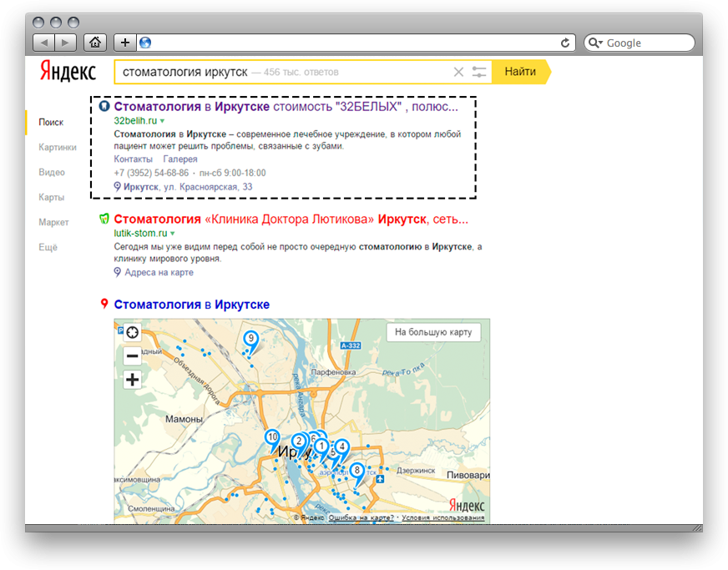Switch to the Видео tab

pos(52,172)
